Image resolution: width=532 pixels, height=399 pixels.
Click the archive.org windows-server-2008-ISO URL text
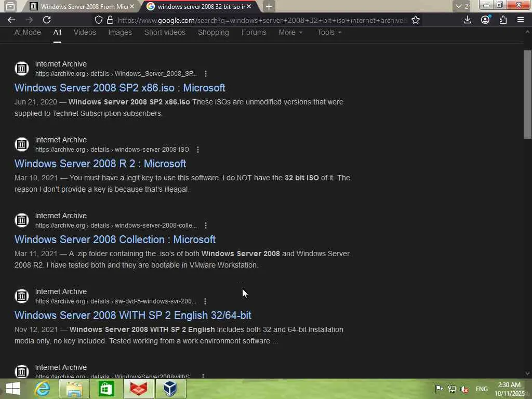(112, 150)
